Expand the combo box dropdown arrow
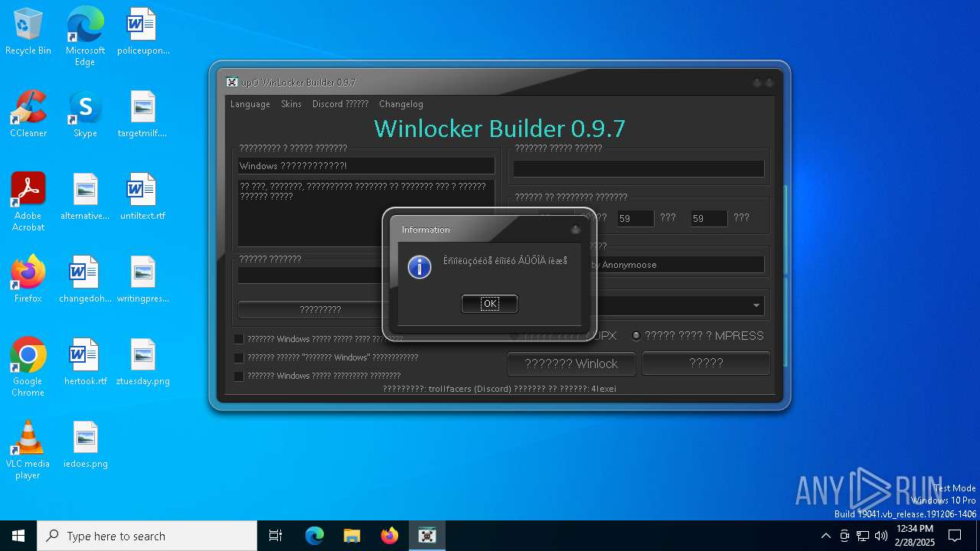The height and width of the screenshot is (551, 980). coord(756,306)
